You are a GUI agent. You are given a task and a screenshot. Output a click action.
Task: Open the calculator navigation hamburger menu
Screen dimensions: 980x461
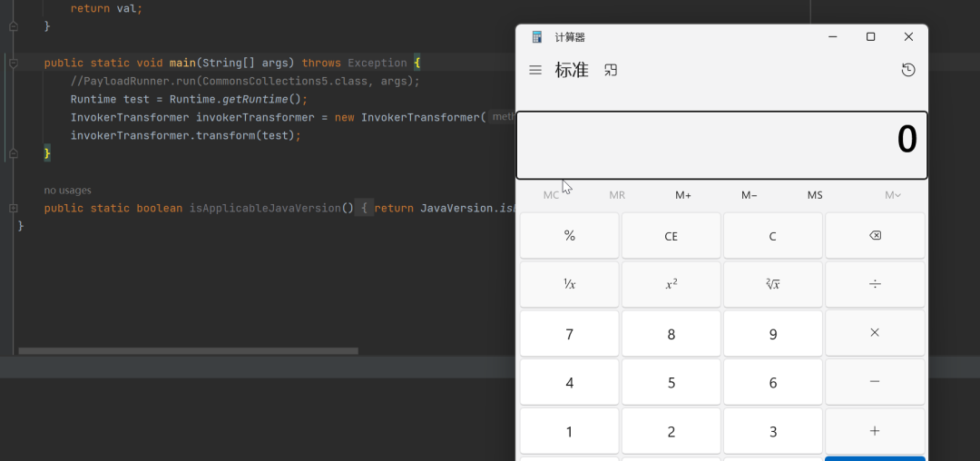[x=535, y=70]
